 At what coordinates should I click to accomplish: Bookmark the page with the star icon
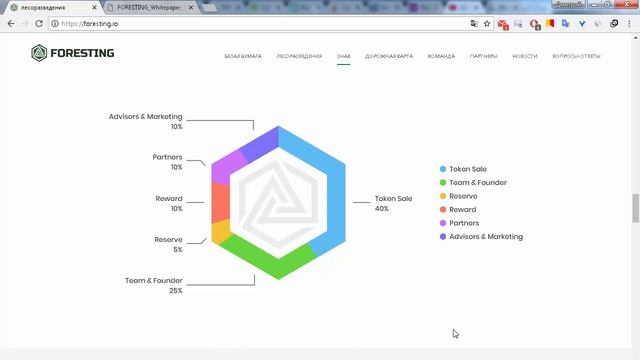pos(487,24)
